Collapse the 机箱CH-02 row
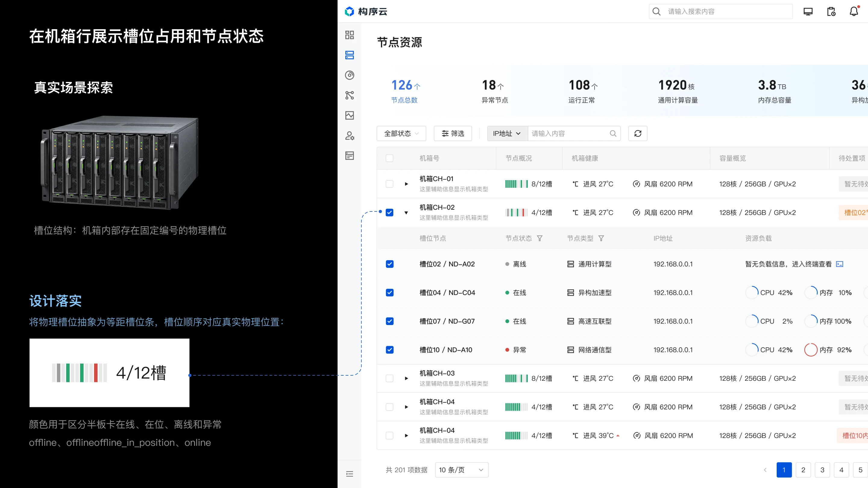The width and height of the screenshot is (868, 488). (406, 212)
